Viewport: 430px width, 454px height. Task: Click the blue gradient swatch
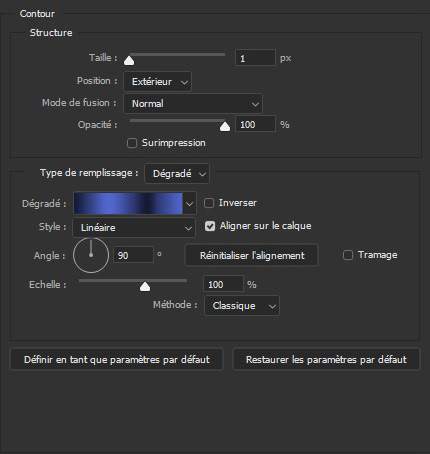coord(128,203)
